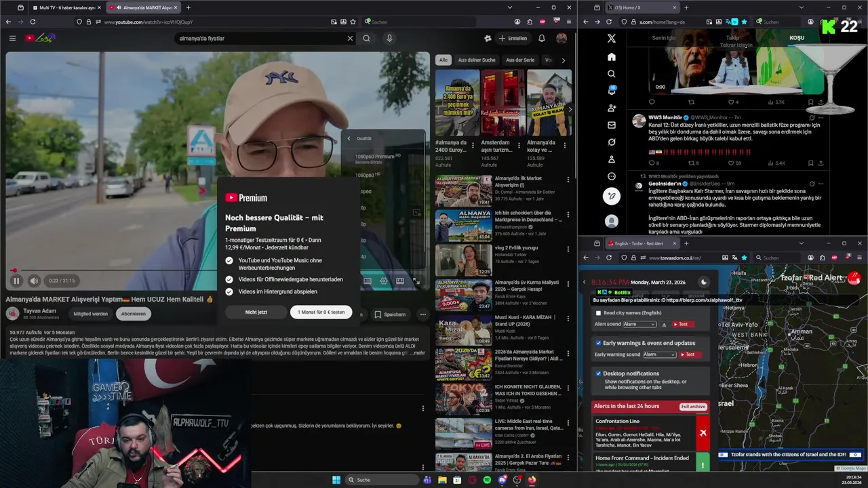Reload the Tzofar Red Alert page
Viewport: 868px width, 488px height.
(609, 258)
